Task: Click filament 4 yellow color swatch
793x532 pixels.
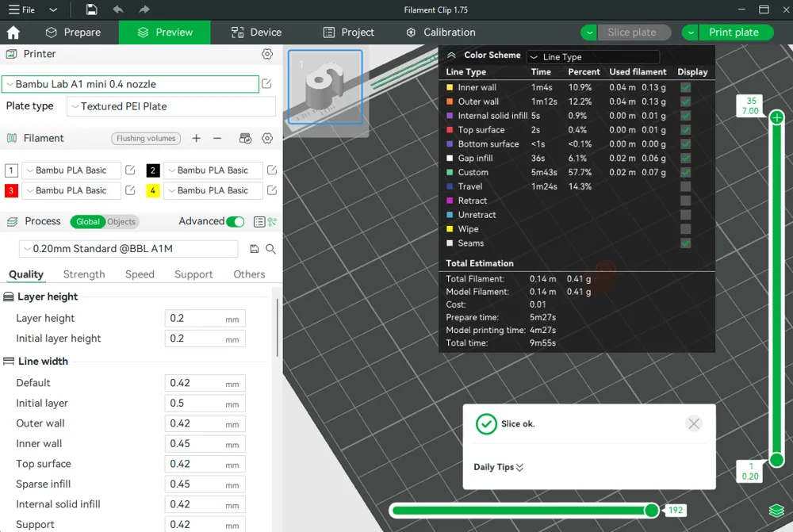Action: [153, 190]
